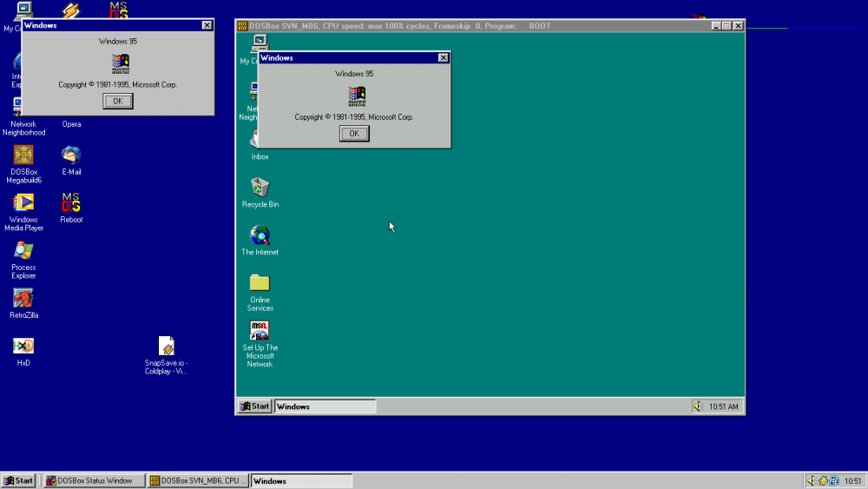Close the Windows dialog inside DOSBox
This screenshot has width=868, height=489.
pyautogui.click(x=443, y=57)
